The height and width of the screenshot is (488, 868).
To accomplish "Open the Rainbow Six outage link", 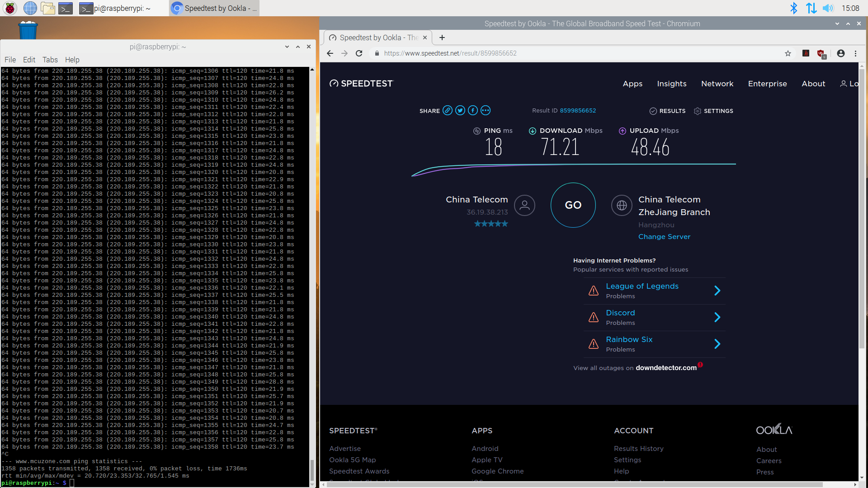I will (629, 339).
